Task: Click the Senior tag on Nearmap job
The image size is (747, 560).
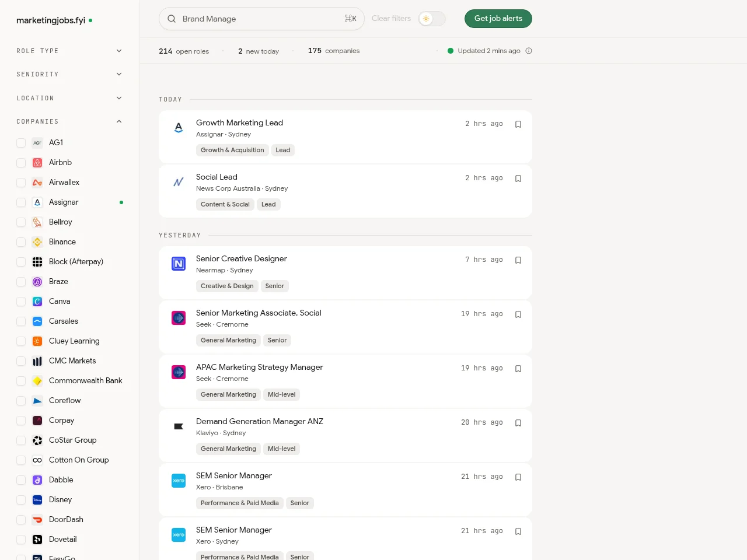Action: (275, 286)
